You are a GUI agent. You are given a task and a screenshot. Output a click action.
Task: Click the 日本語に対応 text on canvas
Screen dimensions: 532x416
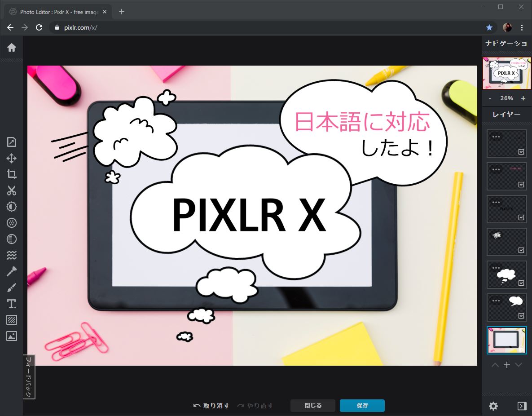(362, 122)
